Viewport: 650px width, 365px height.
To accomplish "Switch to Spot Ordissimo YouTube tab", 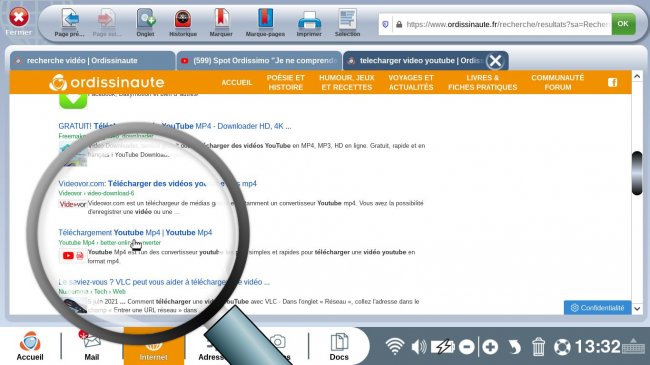I will (259, 61).
